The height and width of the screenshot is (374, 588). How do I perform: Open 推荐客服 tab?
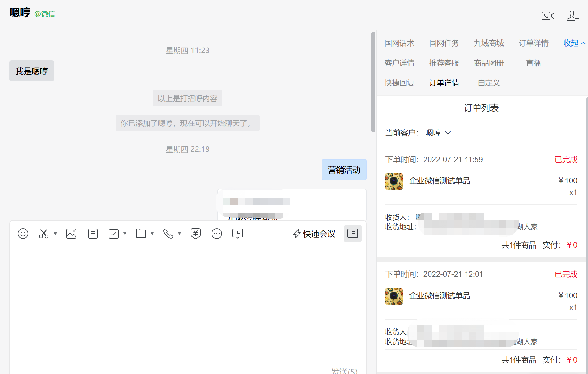[x=444, y=63]
